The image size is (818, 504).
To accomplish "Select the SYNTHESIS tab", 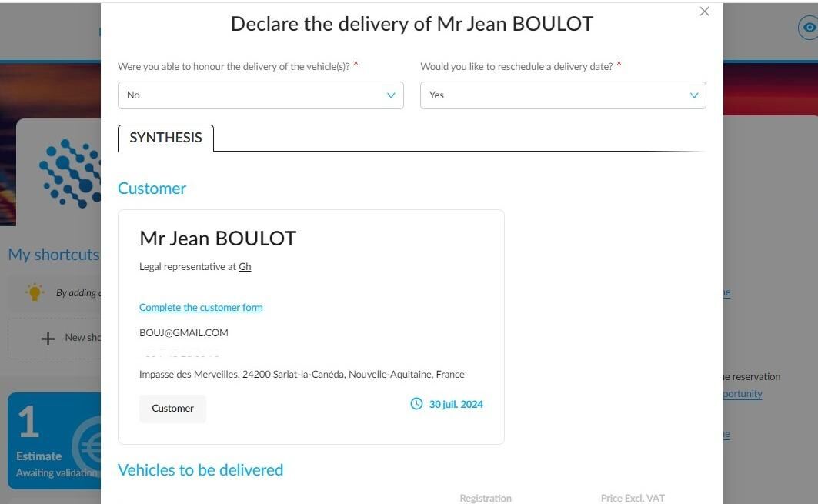I will [x=166, y=138].
